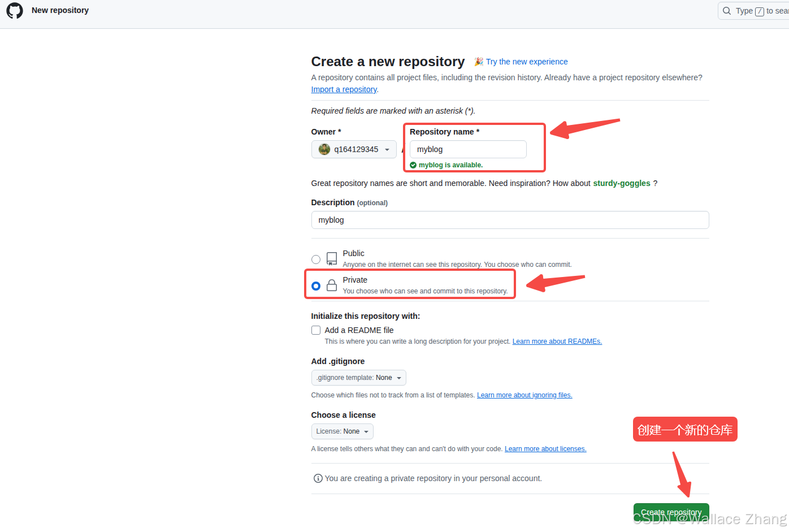789x532 pixels.
Task: Open the .gitignore template dropdown
Action: [358, 378]
